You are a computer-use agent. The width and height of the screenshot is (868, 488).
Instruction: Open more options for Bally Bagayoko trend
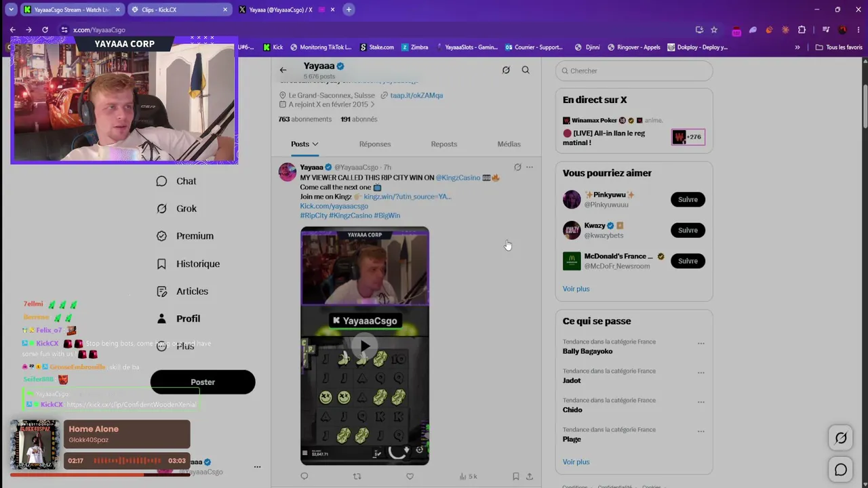(x=701, y=344)
